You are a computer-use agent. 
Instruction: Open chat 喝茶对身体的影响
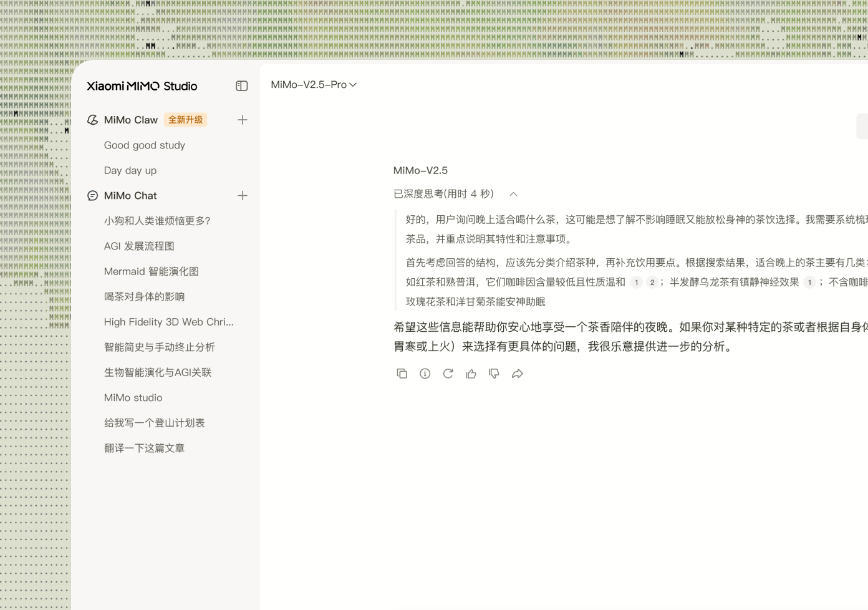tap(144, 297)
